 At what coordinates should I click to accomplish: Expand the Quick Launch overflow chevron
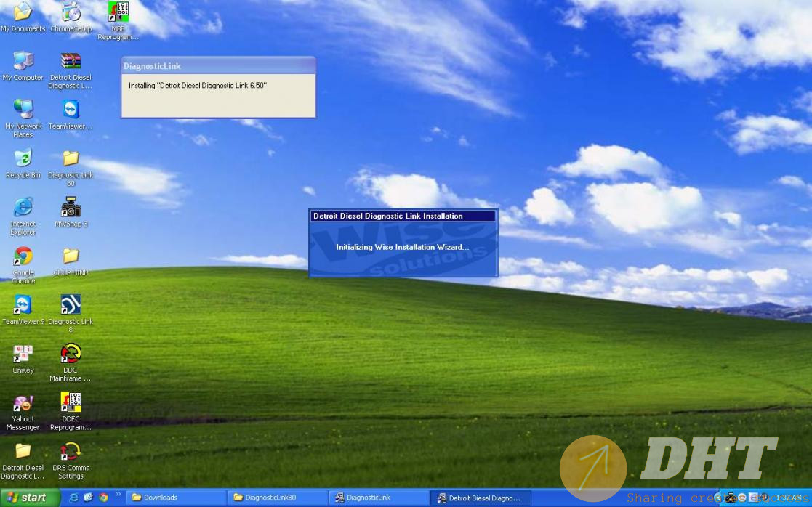pos(118,495)
